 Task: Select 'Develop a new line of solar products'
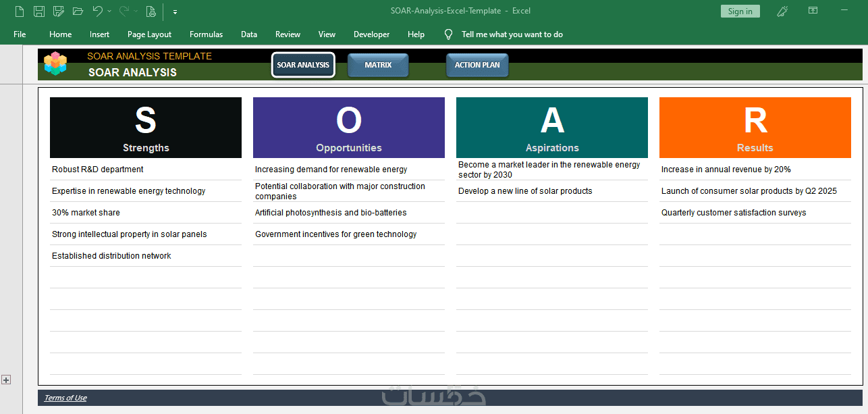tap(552, 191)
